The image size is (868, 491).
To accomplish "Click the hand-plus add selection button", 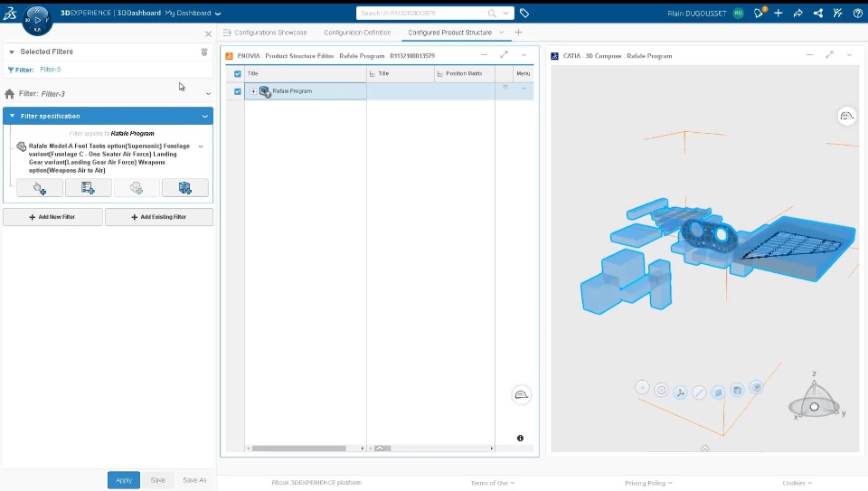I will click(x=40, y=188).
